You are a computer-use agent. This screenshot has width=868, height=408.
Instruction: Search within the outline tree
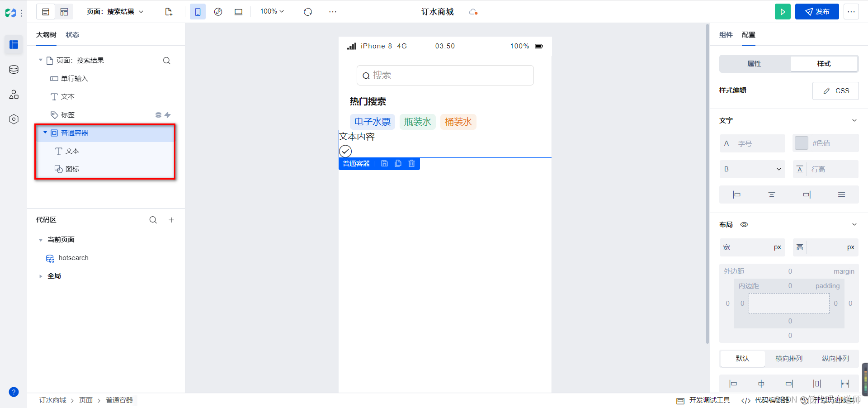[x=167, y=61]
